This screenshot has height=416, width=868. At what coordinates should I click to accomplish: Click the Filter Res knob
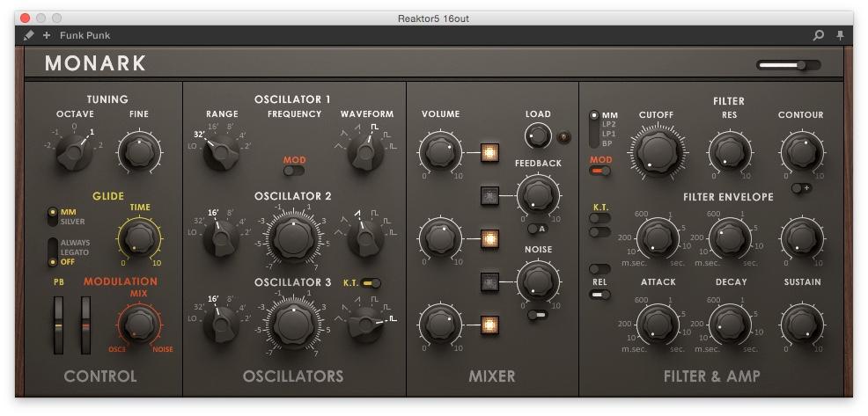(730, 152)
